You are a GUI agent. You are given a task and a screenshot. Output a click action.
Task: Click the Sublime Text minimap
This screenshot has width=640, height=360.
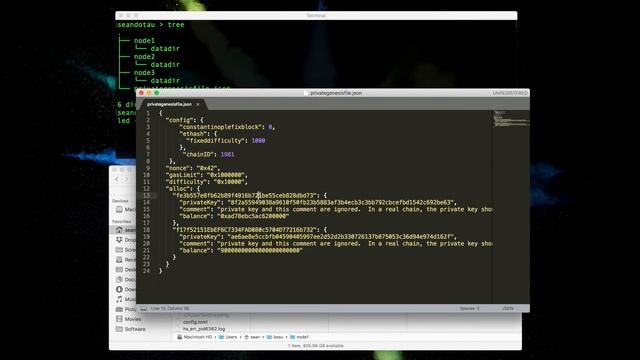[511, 118]
